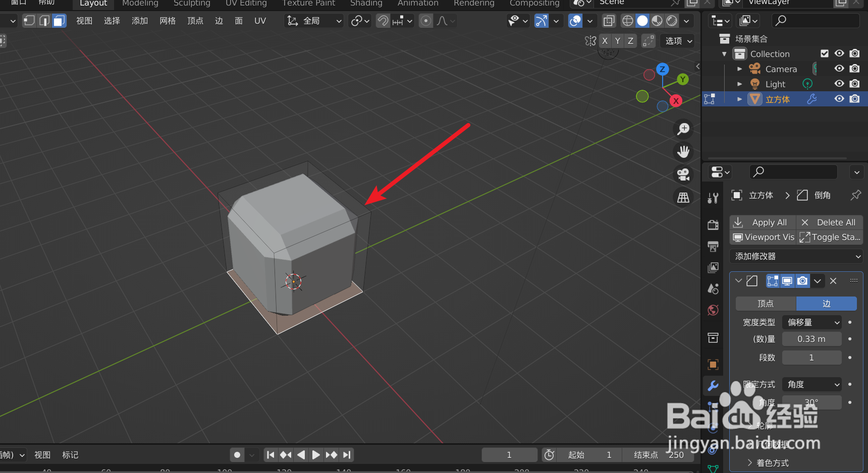The image size is (868, 473).
Task: Hide 立方体 in viewport via eye icon
Action: (839, 99)
